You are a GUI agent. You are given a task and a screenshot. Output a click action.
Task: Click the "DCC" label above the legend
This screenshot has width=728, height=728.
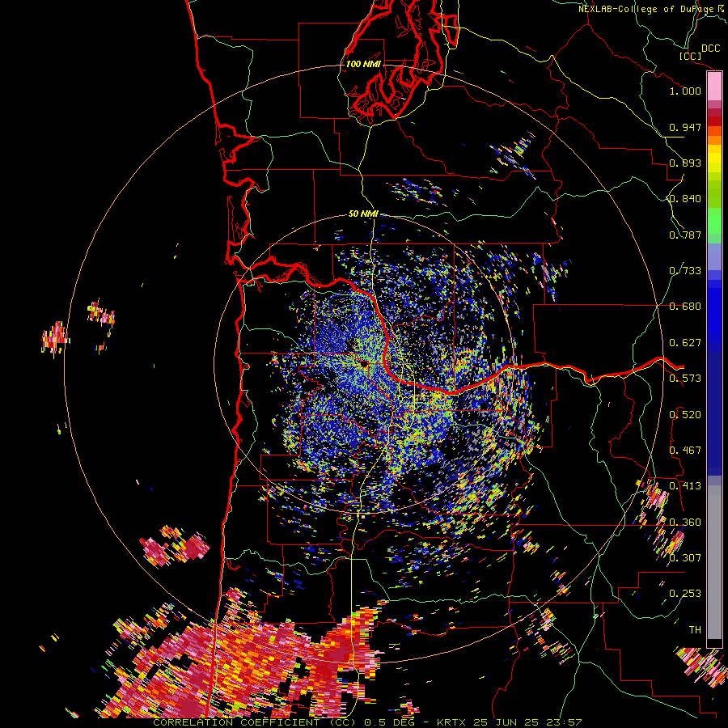click(710, 49)
